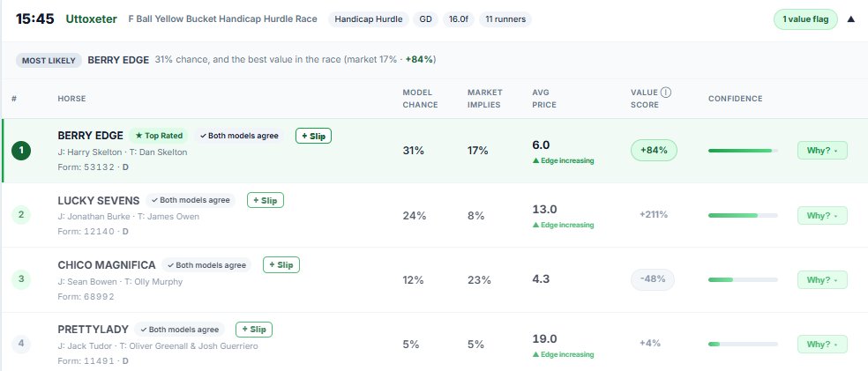Click the +84% value score pill
The height and width of the screenshot is (371, 868).
pyautogui.click(x=654, y=151)
